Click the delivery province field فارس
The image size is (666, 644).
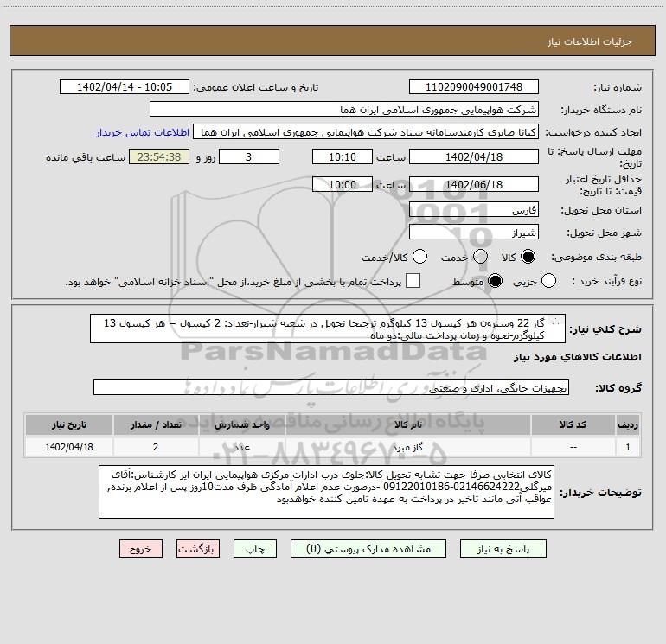tap(474, 210)
